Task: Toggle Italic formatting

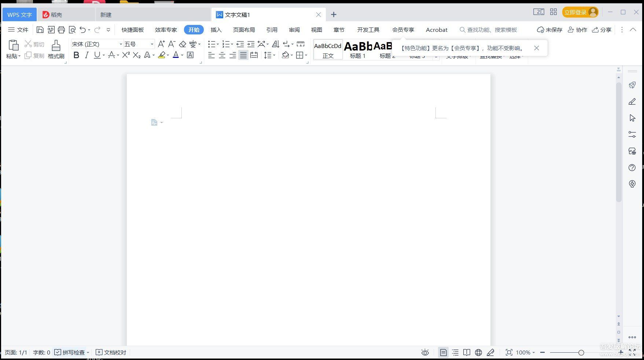Action: point(87,55)
